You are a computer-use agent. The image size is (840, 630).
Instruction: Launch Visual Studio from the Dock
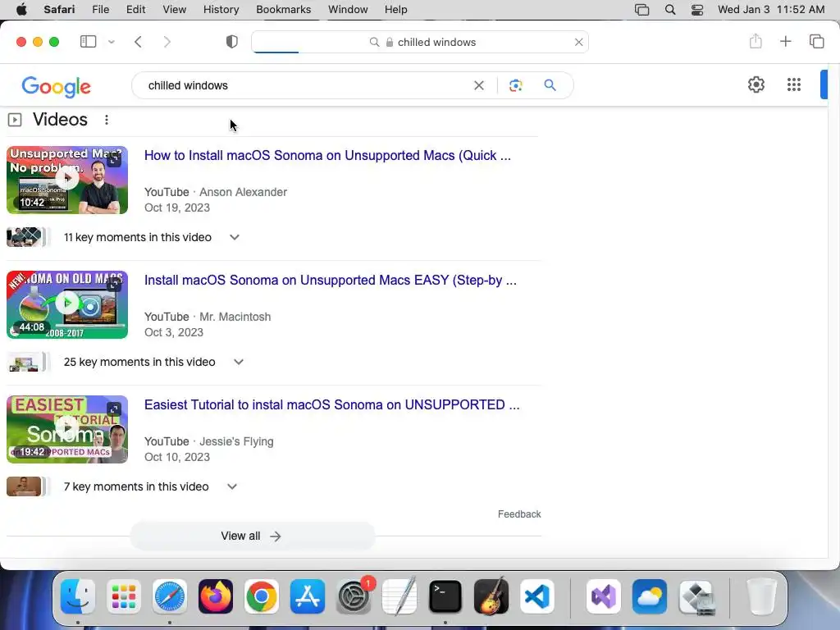point(604,596)
